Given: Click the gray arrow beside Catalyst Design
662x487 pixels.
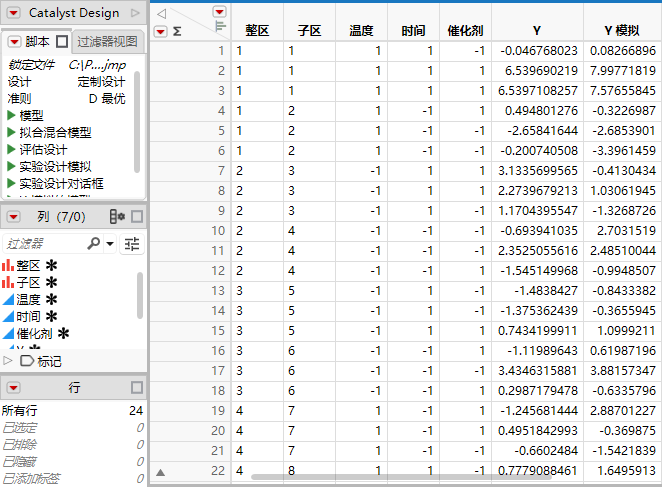Looking at the screenshot, I should point(135,13).
